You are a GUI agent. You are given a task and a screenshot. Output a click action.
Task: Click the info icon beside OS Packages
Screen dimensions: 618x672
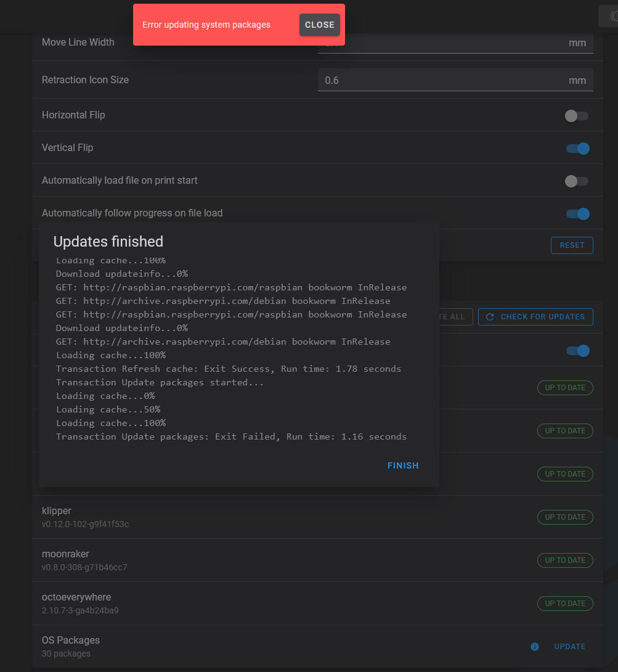(x=534, y=647)
